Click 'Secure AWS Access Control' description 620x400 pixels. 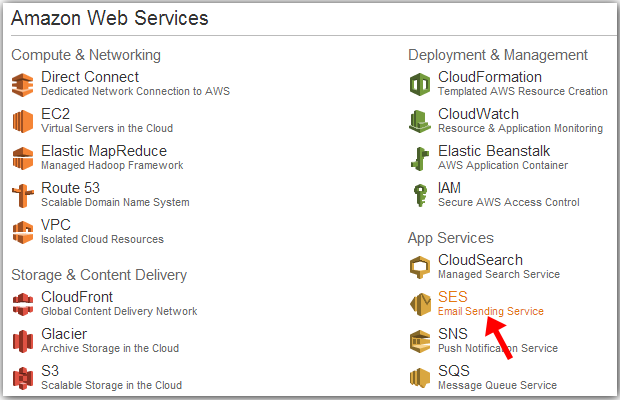pyautogui.click(x=508, y=202)
